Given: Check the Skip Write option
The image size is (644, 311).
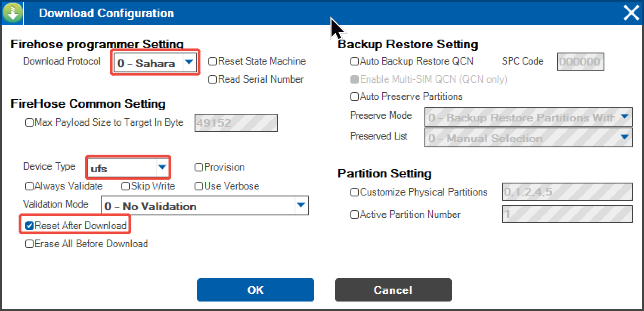Looking at the screenshot, I should [126, 187].
